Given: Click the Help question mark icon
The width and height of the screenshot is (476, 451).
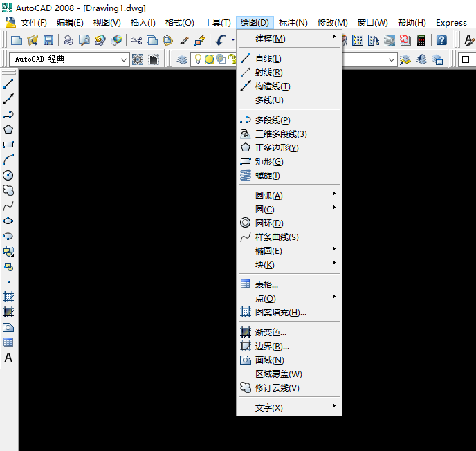Looking at the screenshot, I should point(441,40).
